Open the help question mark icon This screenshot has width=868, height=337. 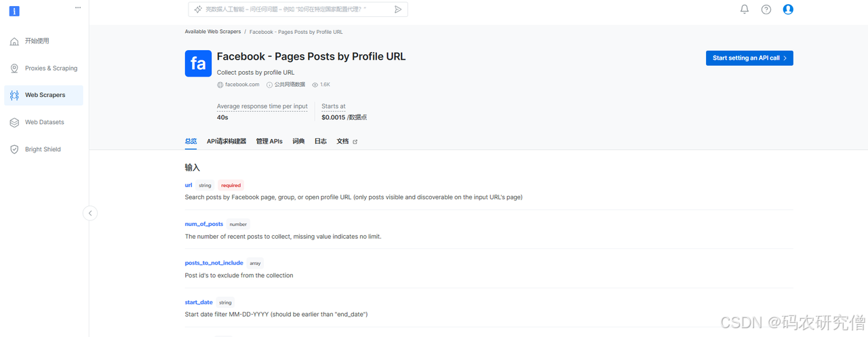pyautogui.click(x=766, y=9)
